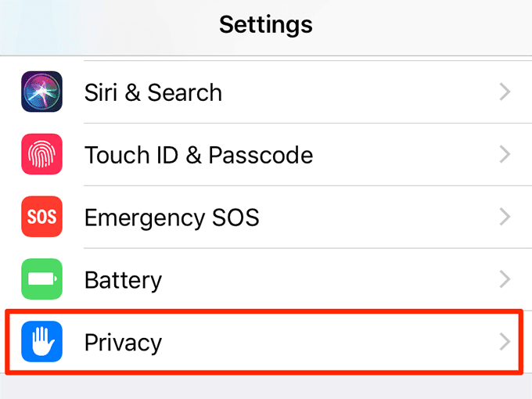Tap the Siri & Search icon

pyautogui.click(x=41, y=92)
